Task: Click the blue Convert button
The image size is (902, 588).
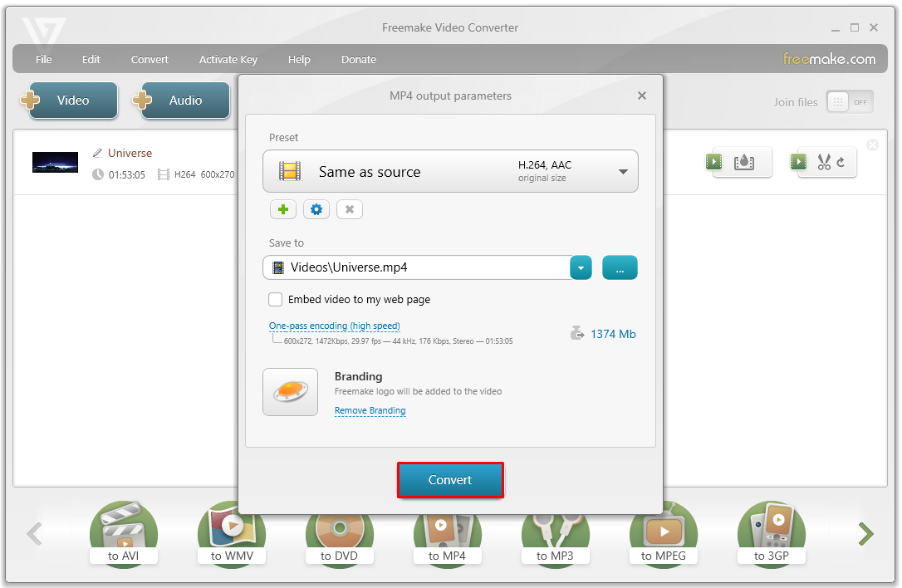Action: pos(450,480)
